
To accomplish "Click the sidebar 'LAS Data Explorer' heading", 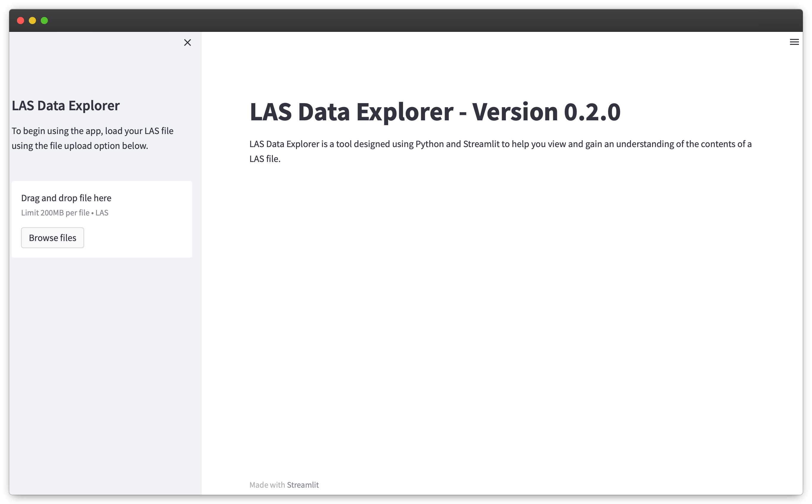I will click(66, 106).
